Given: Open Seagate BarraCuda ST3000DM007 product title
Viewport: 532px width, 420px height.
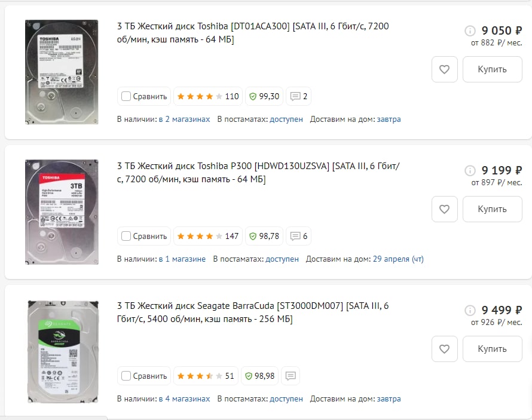Looking at the screenshot, I should pyautogui.click(x=253, y=312).
